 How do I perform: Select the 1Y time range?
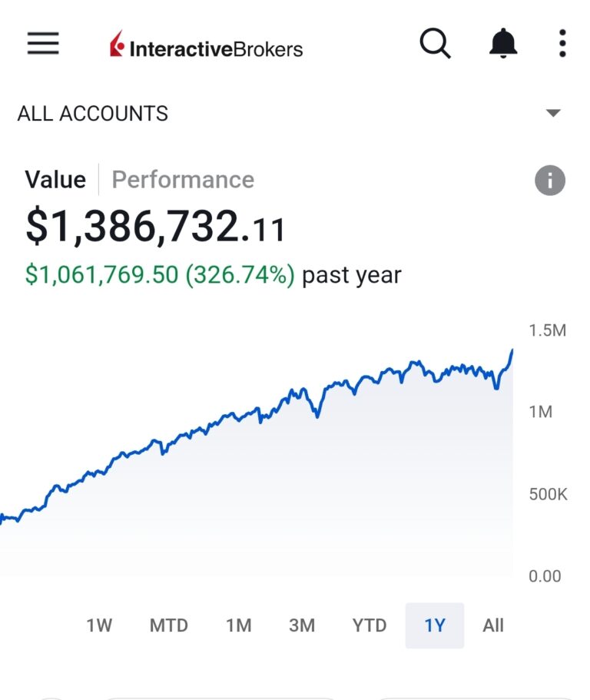435,625
